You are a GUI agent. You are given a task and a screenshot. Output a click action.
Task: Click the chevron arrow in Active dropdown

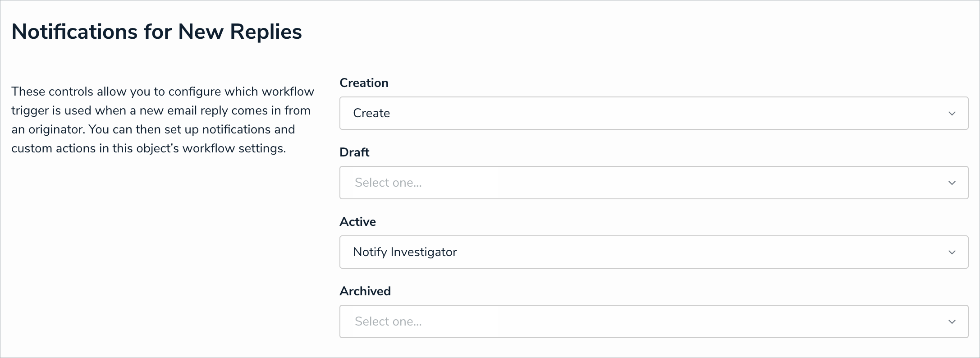[x=952, y=252]
